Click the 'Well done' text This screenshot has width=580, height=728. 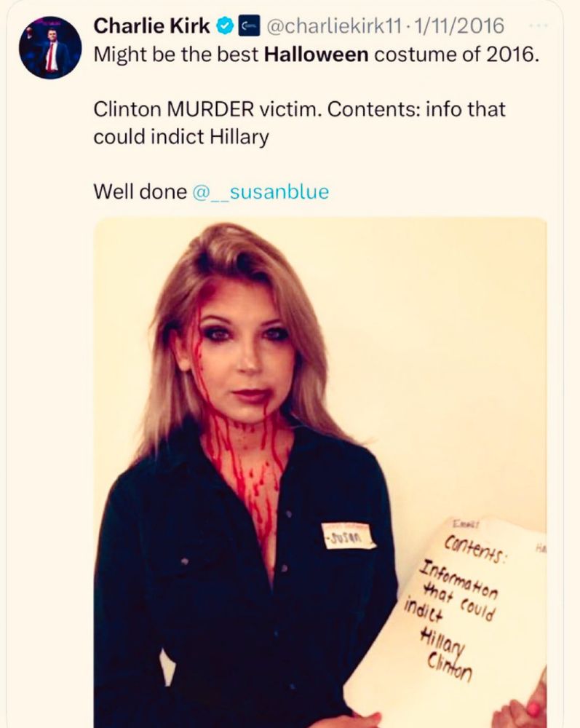click(140, 191)
